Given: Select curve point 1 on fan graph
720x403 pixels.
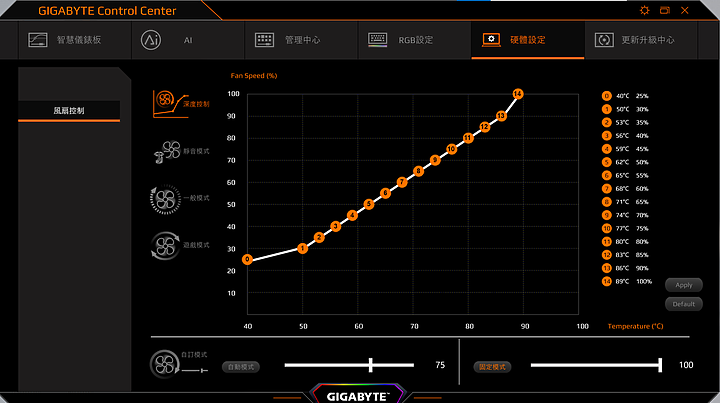Looking at the screenshot, I should [x=303, y=248].
